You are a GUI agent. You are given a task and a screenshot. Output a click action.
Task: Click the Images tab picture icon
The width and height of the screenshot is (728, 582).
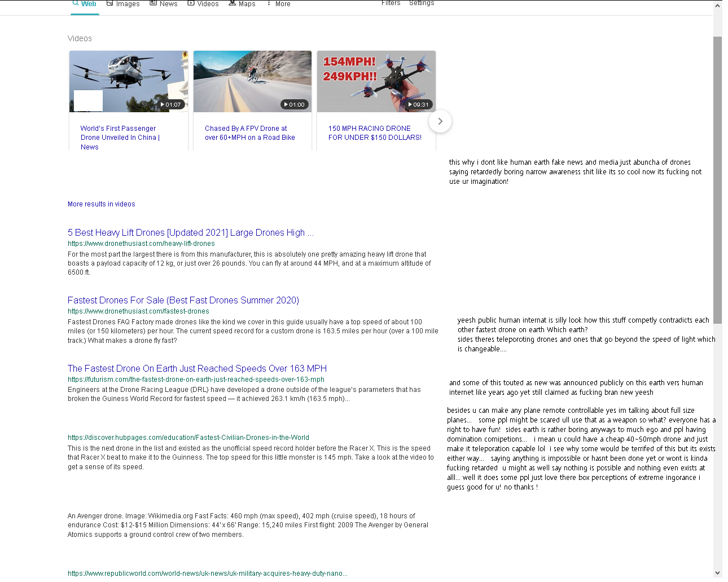pyautogui.click(x=110, y=3)
